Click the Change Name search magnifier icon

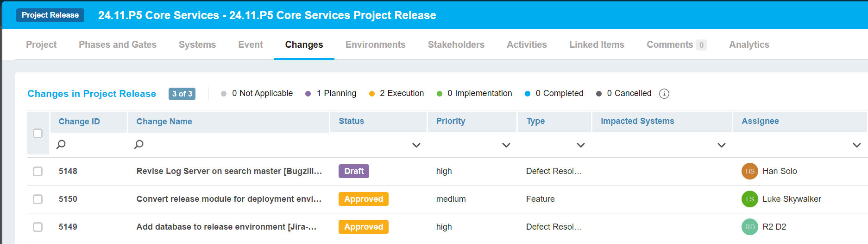pos(138,145)
